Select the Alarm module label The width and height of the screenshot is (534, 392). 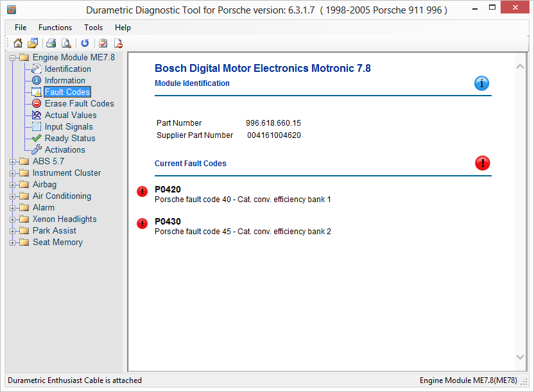pyautogui.click(x=44, y=208)
